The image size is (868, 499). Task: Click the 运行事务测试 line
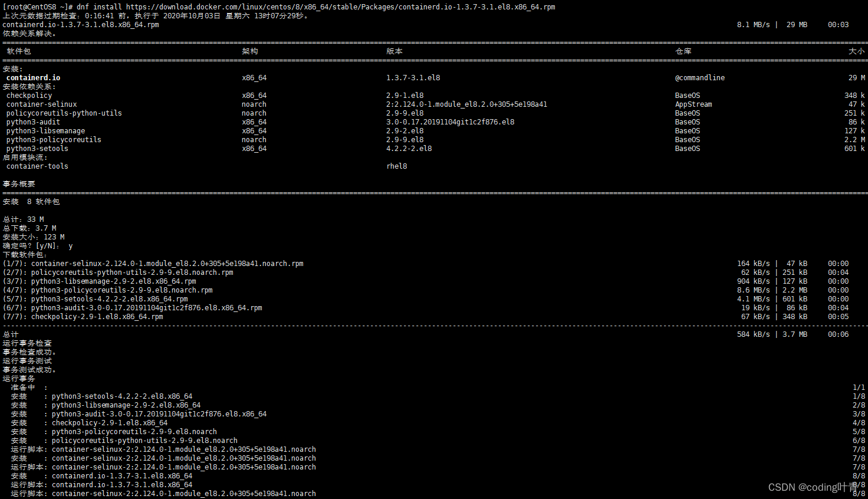pos(27,361)
